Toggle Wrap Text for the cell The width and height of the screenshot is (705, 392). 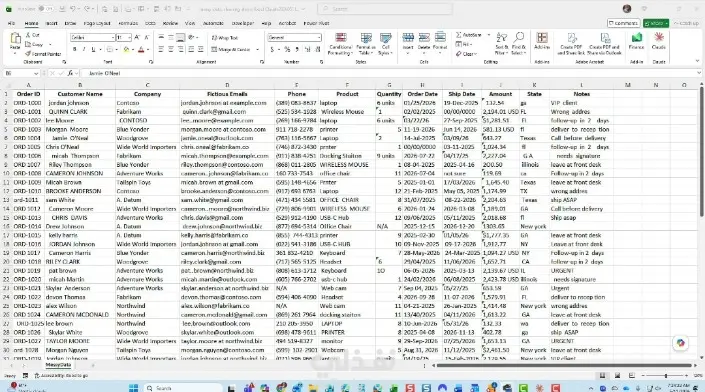(224, 38)
